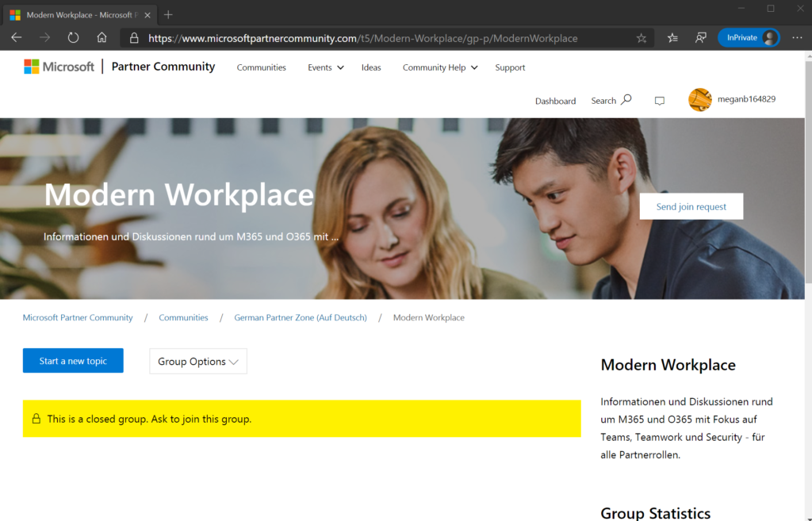
Task: Click the browser address bar URL
Action: pyautogui.click(x=362, y=38)
